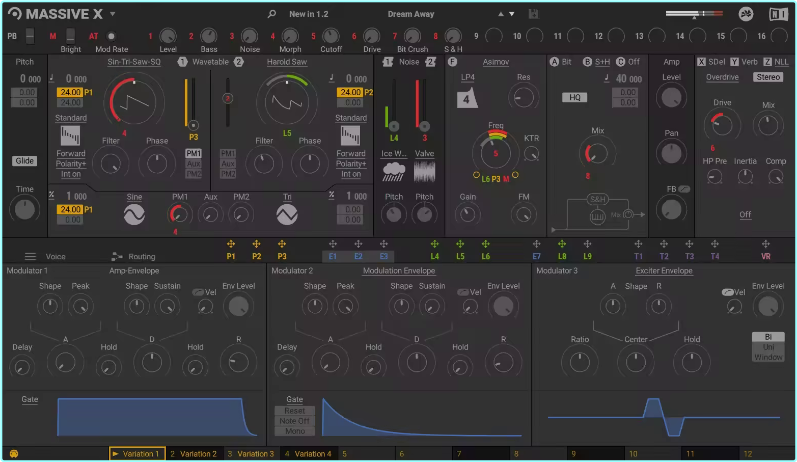
Task: Open Gate trigger menu in Modulator 1
Action: coord(29,399)
